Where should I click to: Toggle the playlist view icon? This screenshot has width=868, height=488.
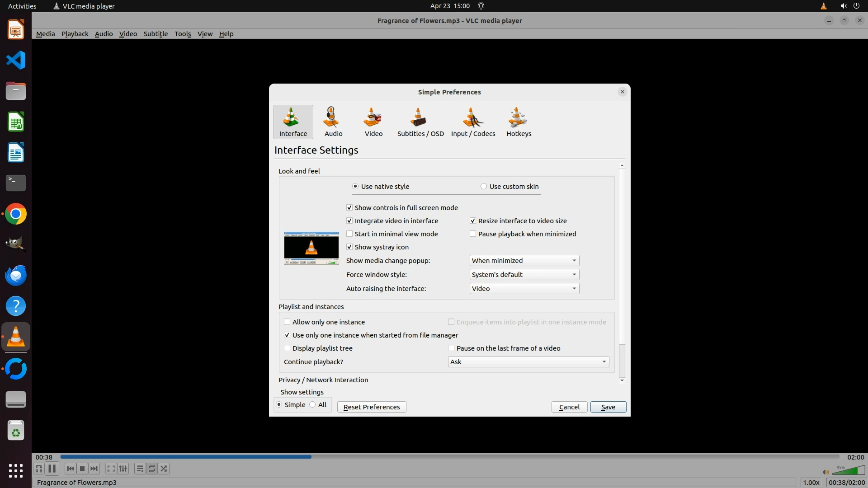point(140,469)
